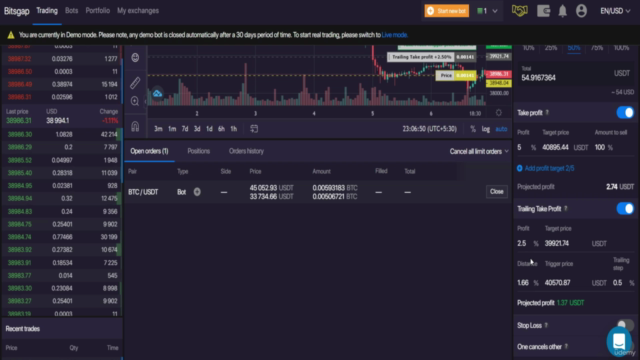Select order book ask price 38987.32
The image size is (640, 360).
point(19,59)
